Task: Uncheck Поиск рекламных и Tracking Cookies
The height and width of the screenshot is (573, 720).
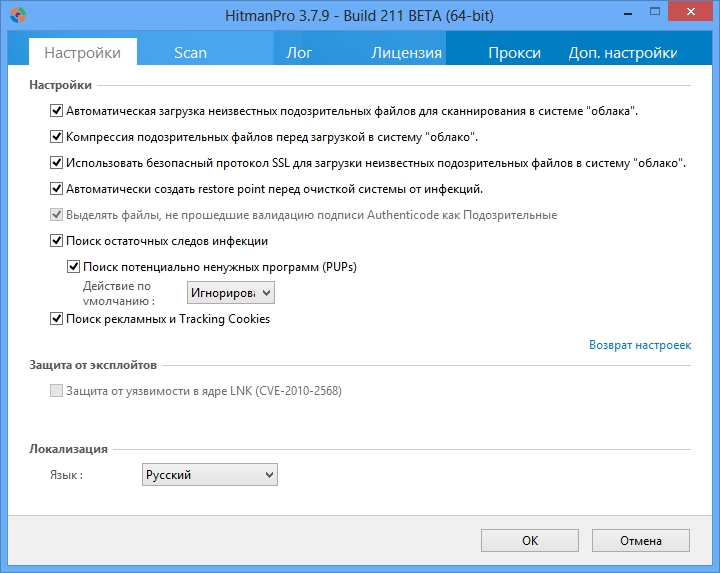Action: tap(56, 319)
